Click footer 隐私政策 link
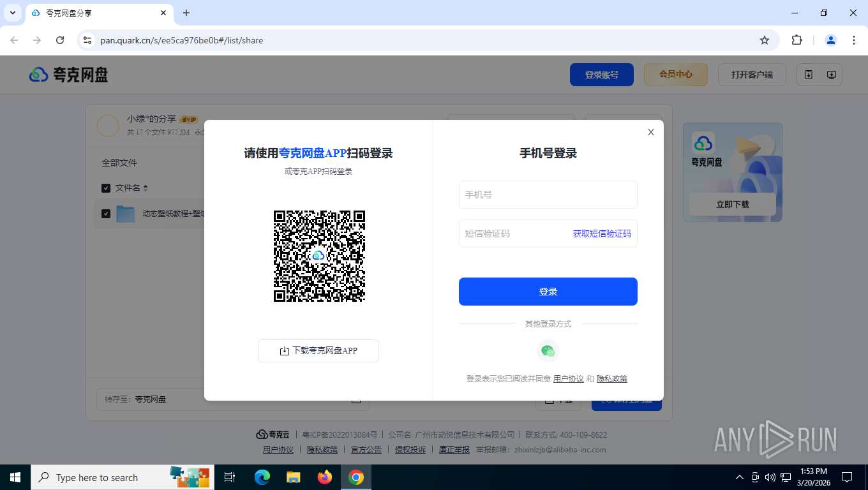This screenshot has width=868, height=490. pos(322,450)
